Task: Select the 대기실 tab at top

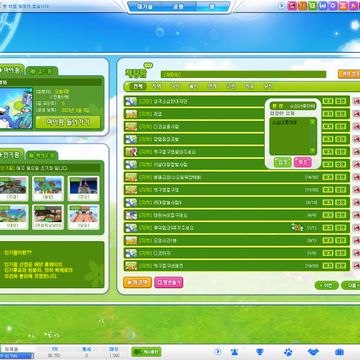Action: pyautogui.click(x=145, y=7)
